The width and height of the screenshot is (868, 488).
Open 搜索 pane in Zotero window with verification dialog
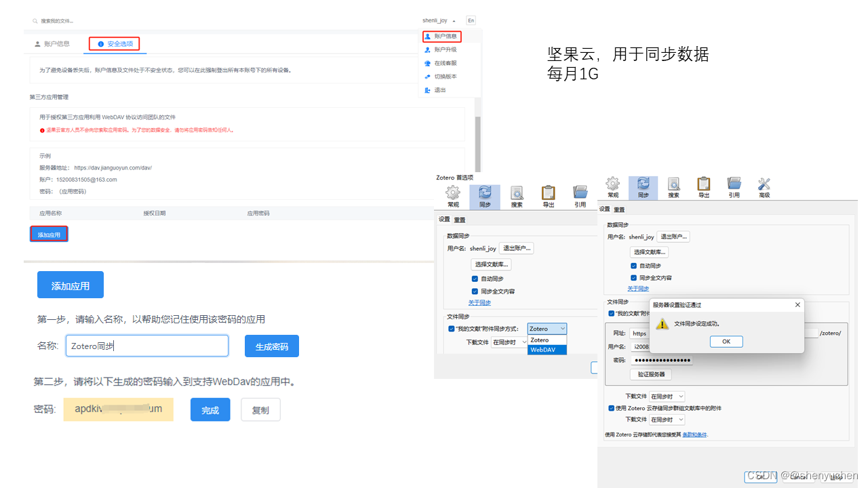point(673,187)
